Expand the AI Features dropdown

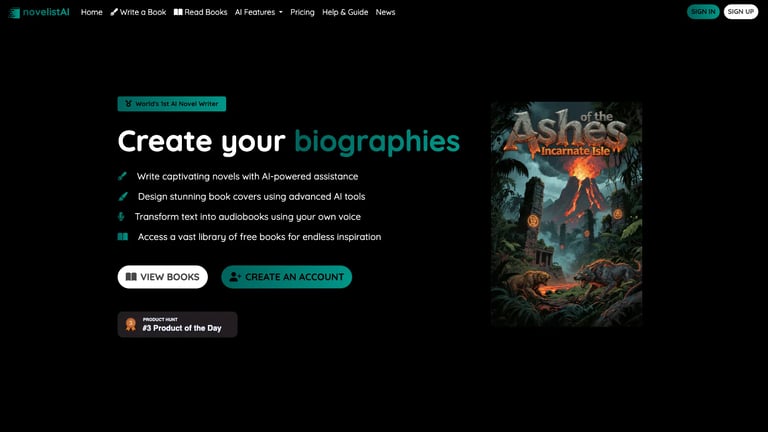coord(259,12)
